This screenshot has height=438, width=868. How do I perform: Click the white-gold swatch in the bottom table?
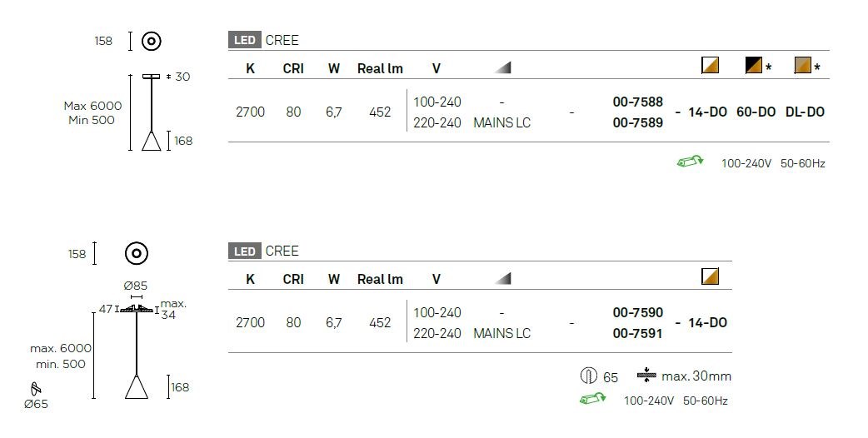click(710, 276)
